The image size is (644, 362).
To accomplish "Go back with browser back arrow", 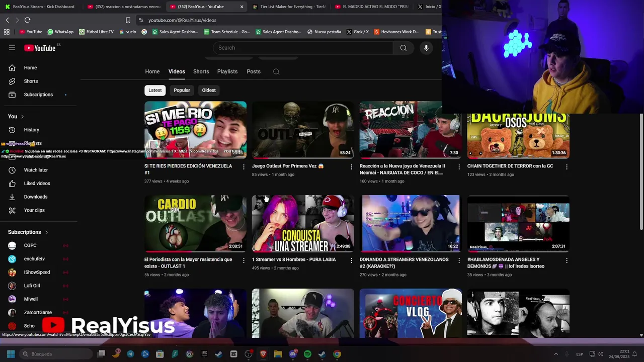I will (7, 20).
